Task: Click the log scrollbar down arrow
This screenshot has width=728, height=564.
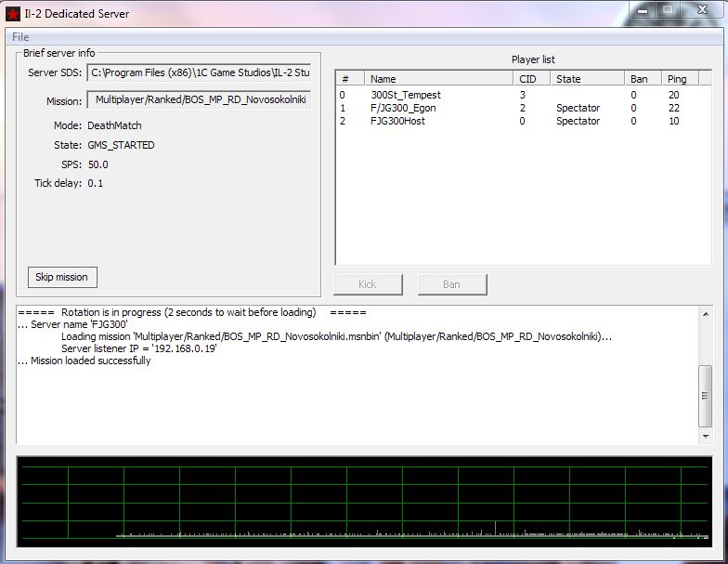Action: pos(706,437)
